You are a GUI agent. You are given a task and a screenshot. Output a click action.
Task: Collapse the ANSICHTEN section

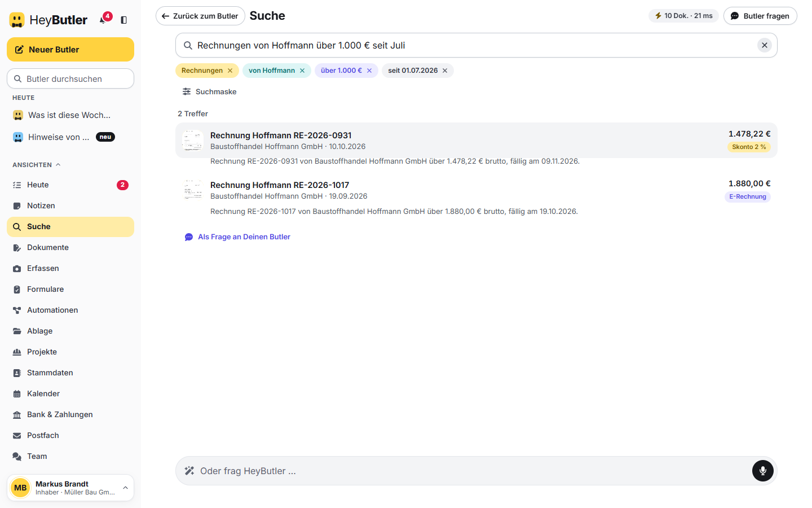37,165
